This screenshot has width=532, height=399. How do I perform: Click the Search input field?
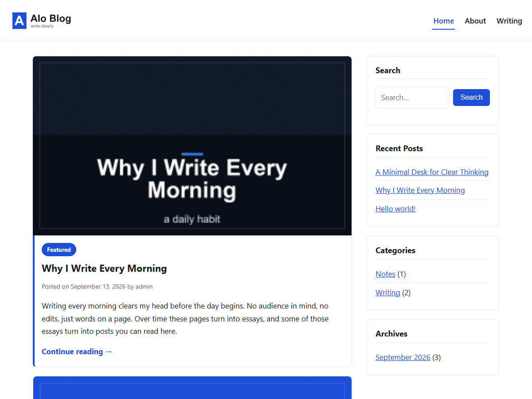[412, 98]
